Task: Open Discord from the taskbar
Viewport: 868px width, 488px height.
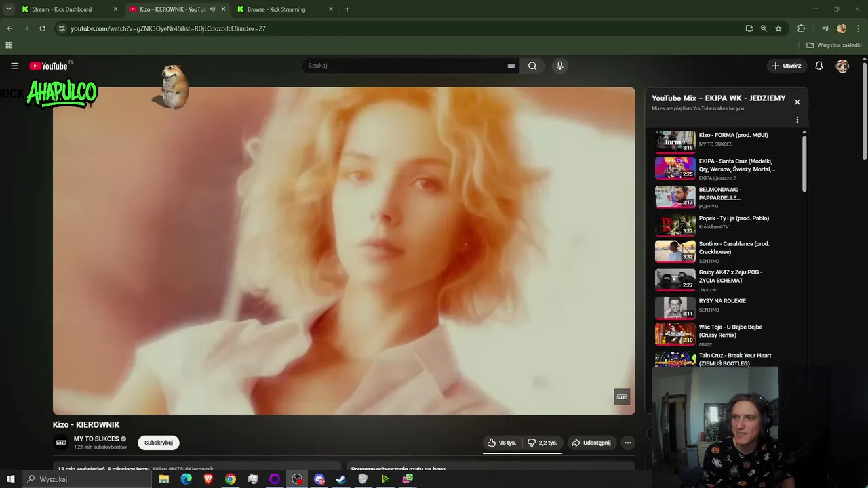Action: point(319,479)
